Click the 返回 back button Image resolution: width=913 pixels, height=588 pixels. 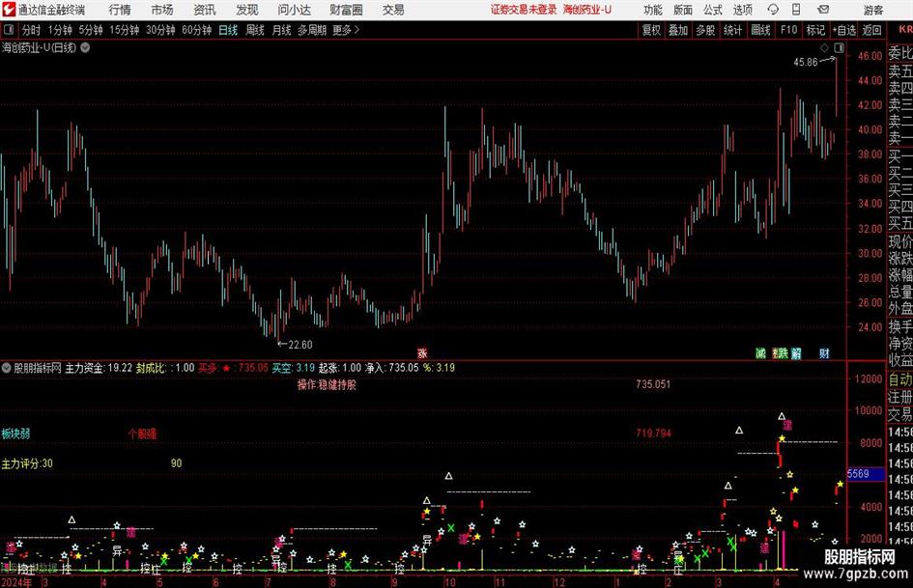(x=871, y=30)
